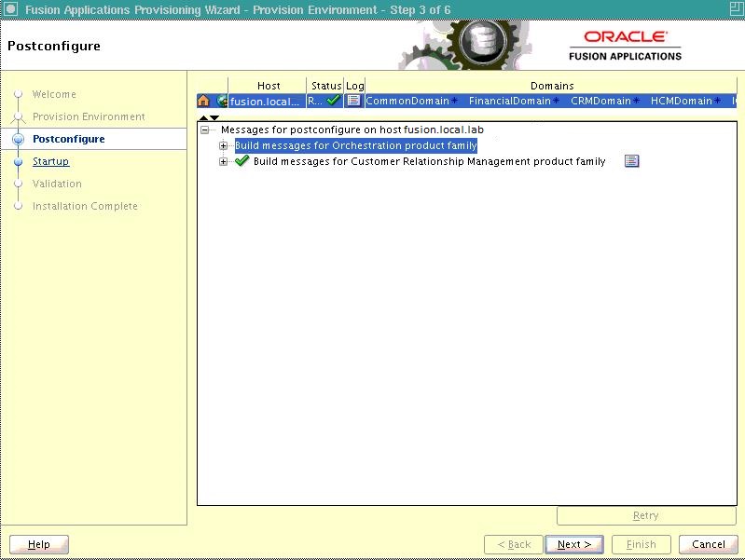Click the down arrow above messages panel
The image size is (745, 560).
click(214, 117)
